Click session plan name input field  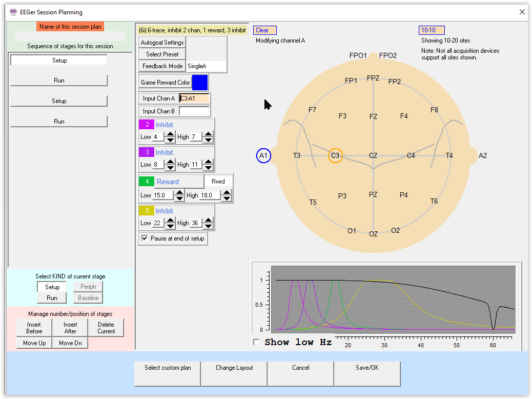70,36
